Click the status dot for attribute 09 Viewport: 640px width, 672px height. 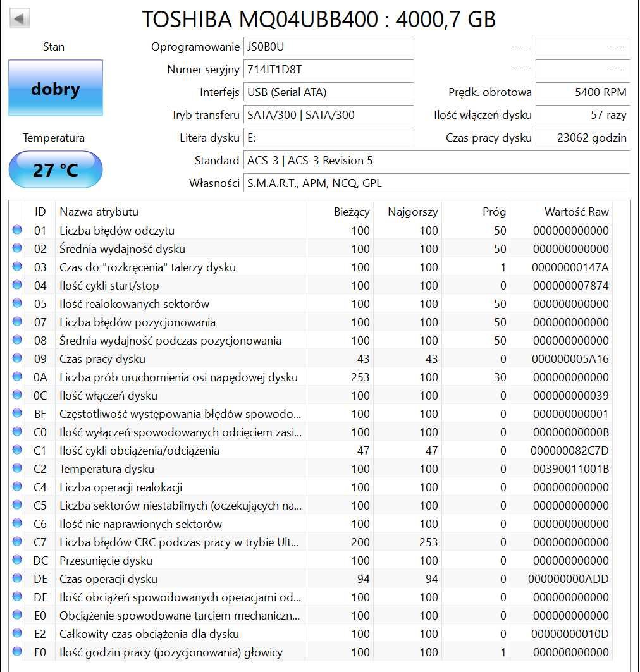[x=17, y=358]
